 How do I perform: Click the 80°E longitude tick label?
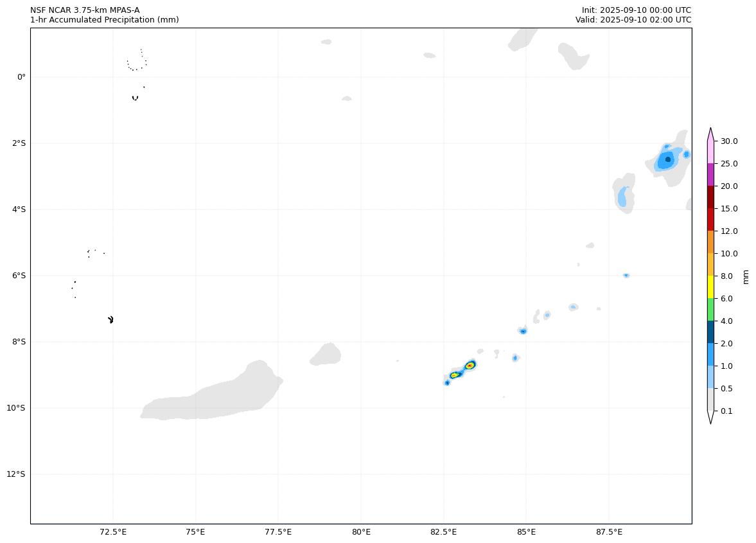(361, 532)
